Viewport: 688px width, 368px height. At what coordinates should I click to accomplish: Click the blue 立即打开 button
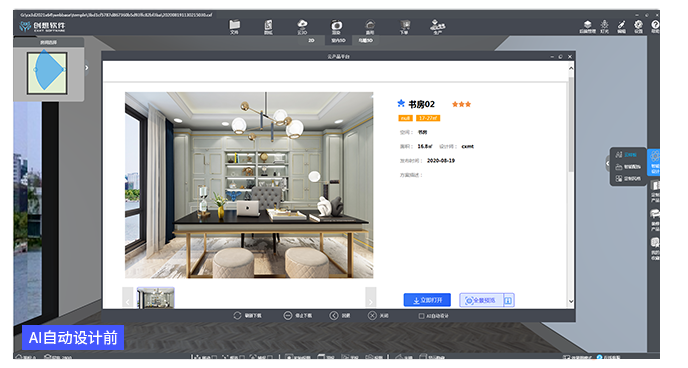[427, 300]
